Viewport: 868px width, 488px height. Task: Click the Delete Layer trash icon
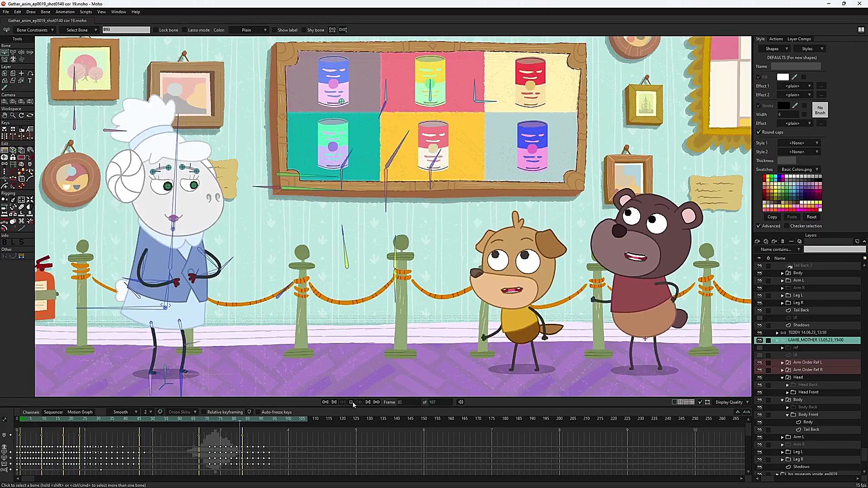[783, 241]
